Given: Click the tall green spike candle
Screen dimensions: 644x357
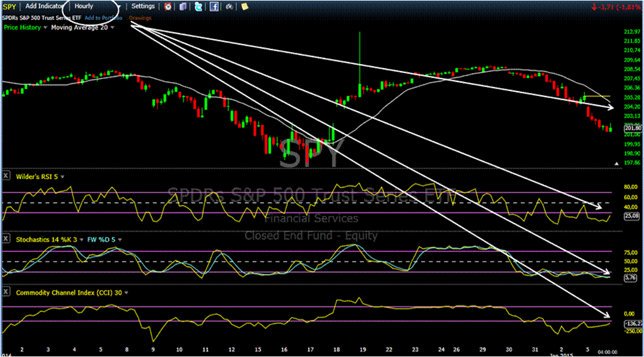Looking at the screenshot, I should pos(360,64).
